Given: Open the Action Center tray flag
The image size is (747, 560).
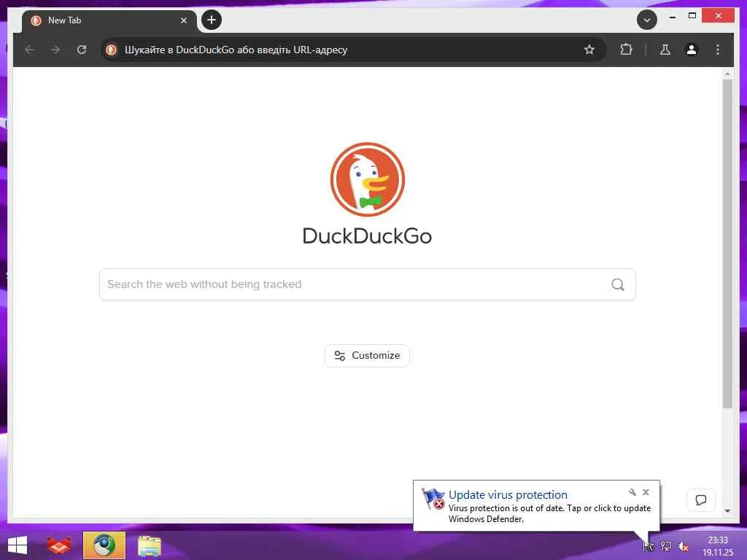Looking at the screenshot, I should coord(649,546).
